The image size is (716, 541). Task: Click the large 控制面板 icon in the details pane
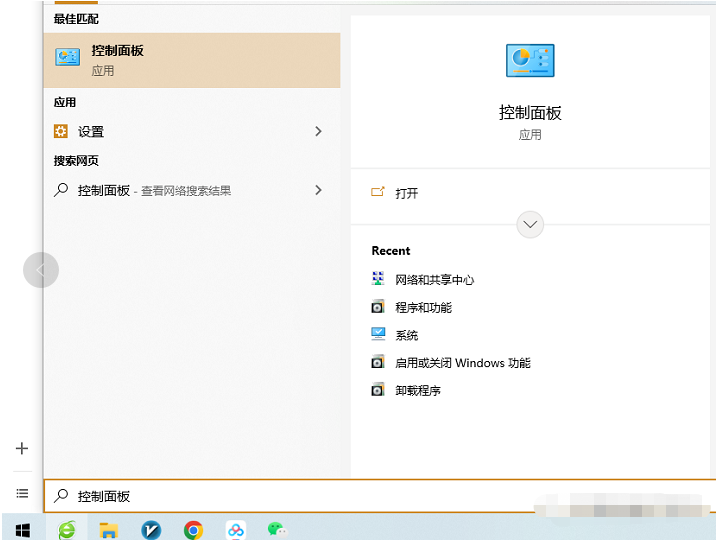pos(530,60)
